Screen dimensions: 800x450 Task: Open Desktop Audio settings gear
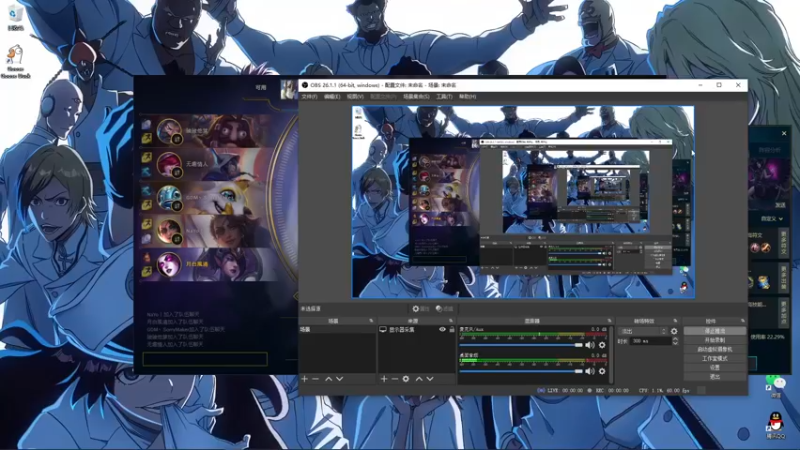point(602,371)
